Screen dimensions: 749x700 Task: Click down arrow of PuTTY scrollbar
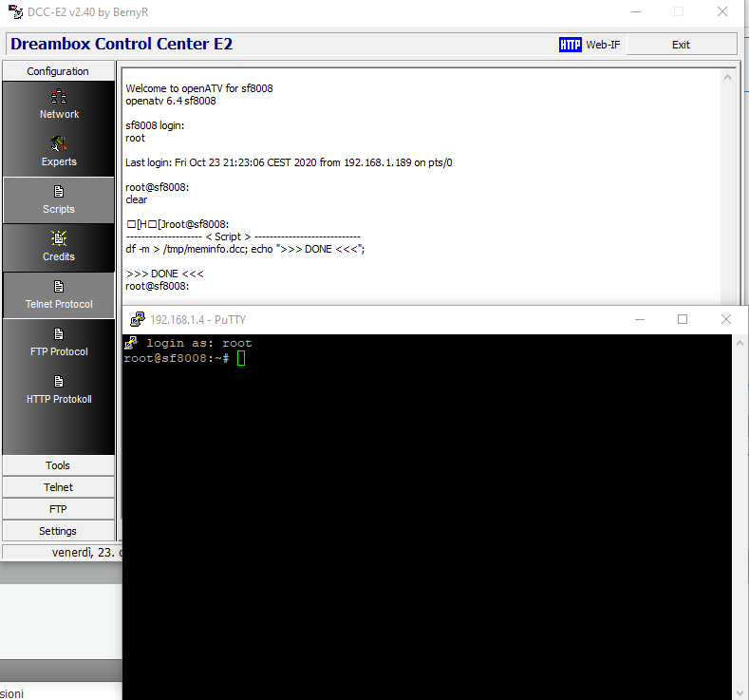pyautogui.click(x=740, y=692)
